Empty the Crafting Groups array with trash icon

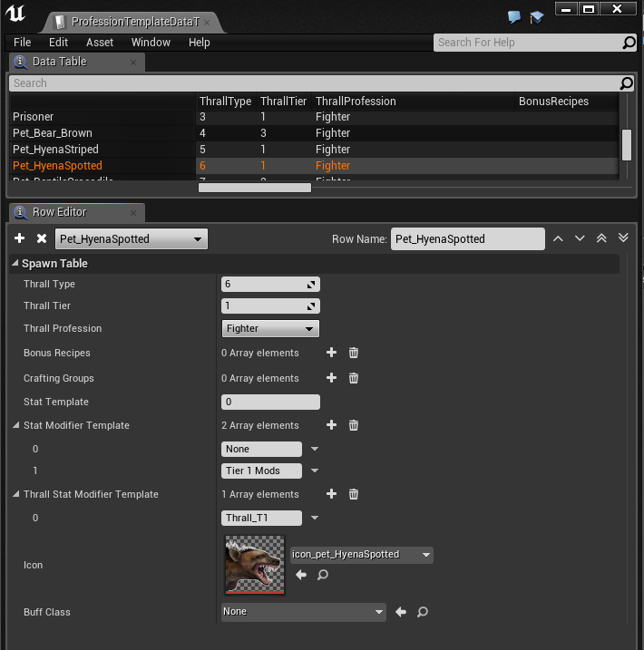pyautogui.click(x=354, y=378)
